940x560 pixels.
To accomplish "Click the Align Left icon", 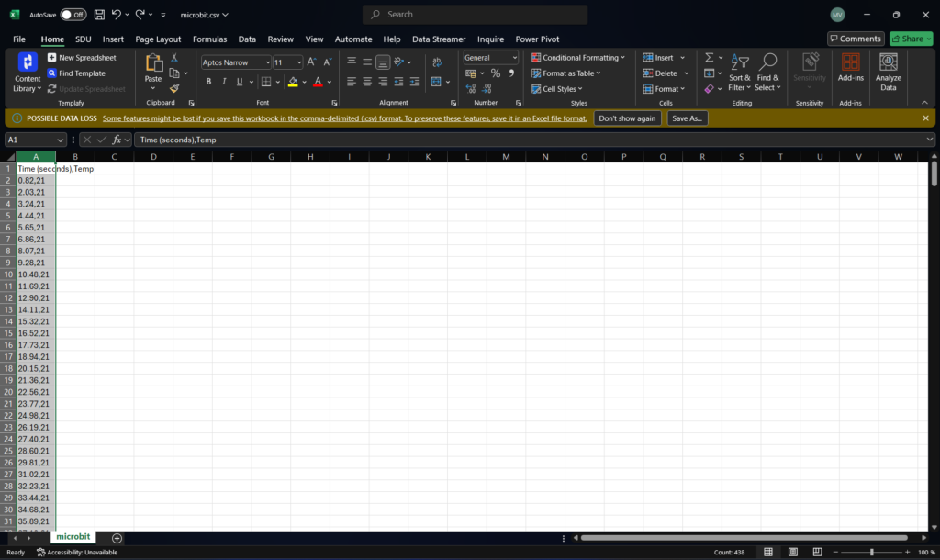I will coord(352,82).
